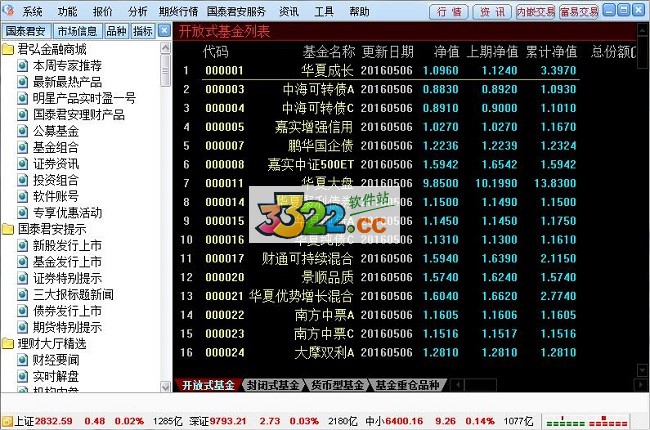Sort by the 更新日期 column header
This screenshot has height=430, width=650.
388,52
